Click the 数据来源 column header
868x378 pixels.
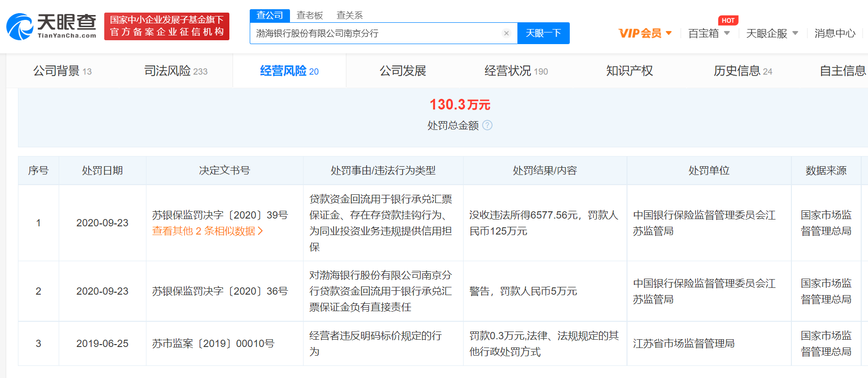coord(826,171)
